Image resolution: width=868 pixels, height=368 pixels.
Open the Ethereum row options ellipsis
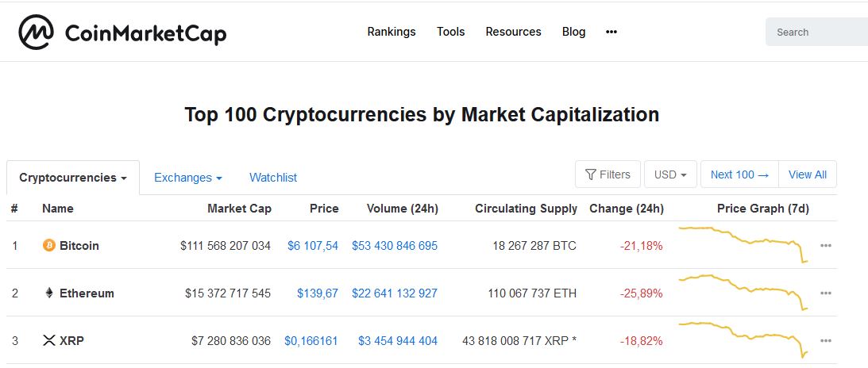click(826, 293)
